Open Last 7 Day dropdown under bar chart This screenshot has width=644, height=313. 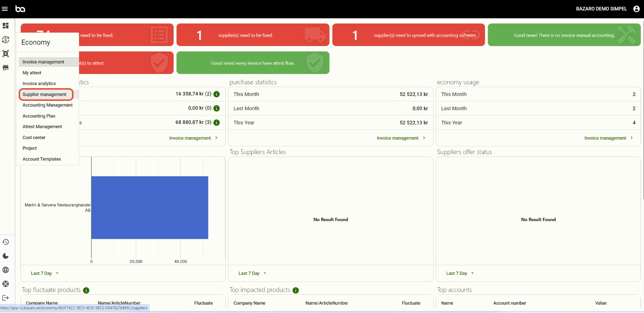45,273
